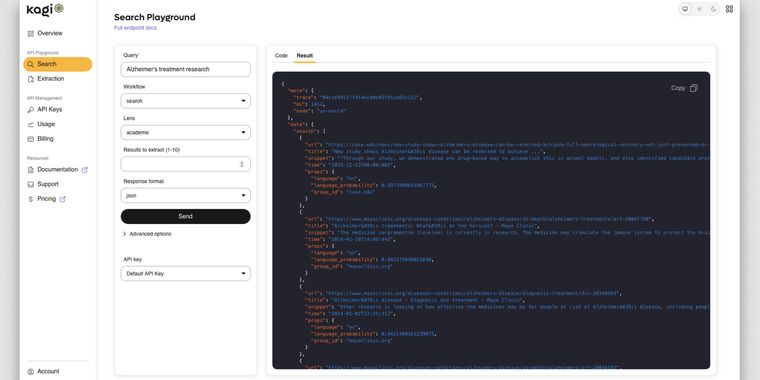Image resolution: width=760 pixels, height=380 pixels.
Task: Click the Usage chart icon
Action: [x=31, y=125]
